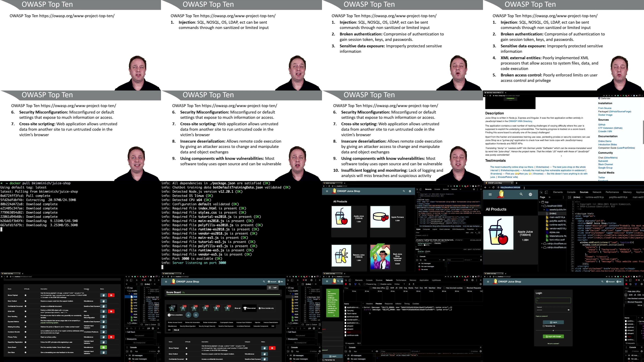Viewport: 644px width, 362px height.
Task: Click the green solved checkmark for Score Board challenge
Action: point(103,347)
